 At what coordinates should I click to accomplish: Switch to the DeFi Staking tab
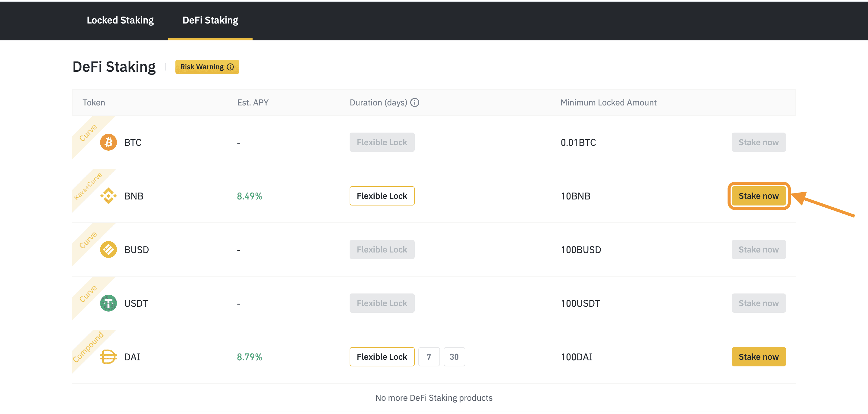[210, 20]
